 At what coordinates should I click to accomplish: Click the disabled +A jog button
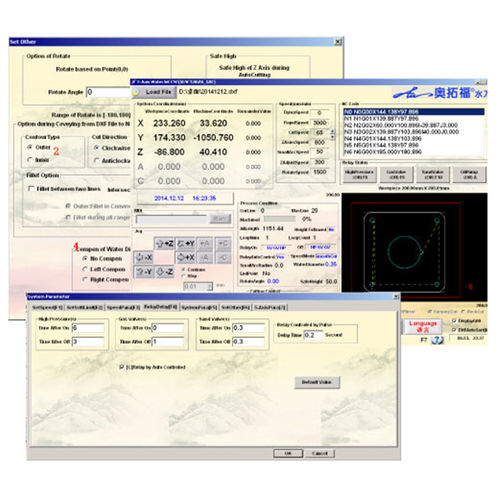pos(205,244)
